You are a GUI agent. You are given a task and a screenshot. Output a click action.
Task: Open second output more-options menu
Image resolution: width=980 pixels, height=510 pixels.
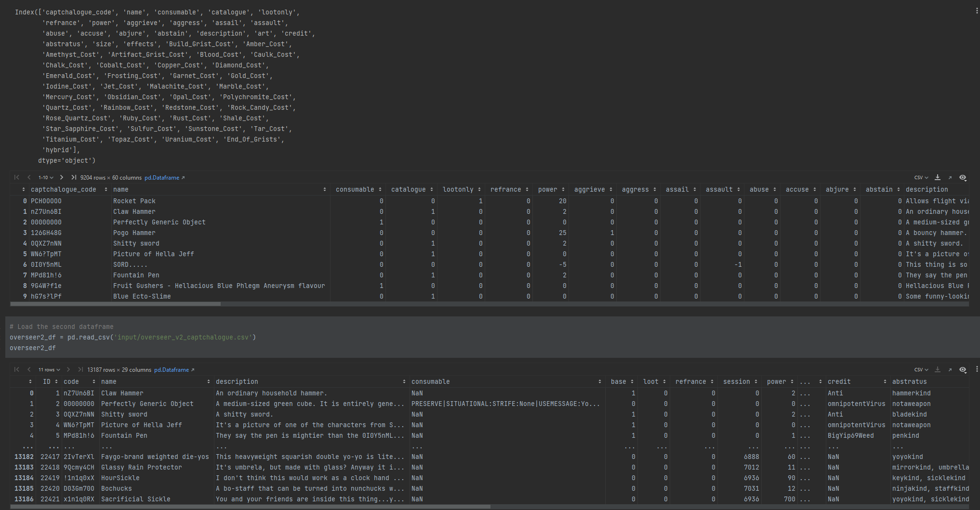977,369
